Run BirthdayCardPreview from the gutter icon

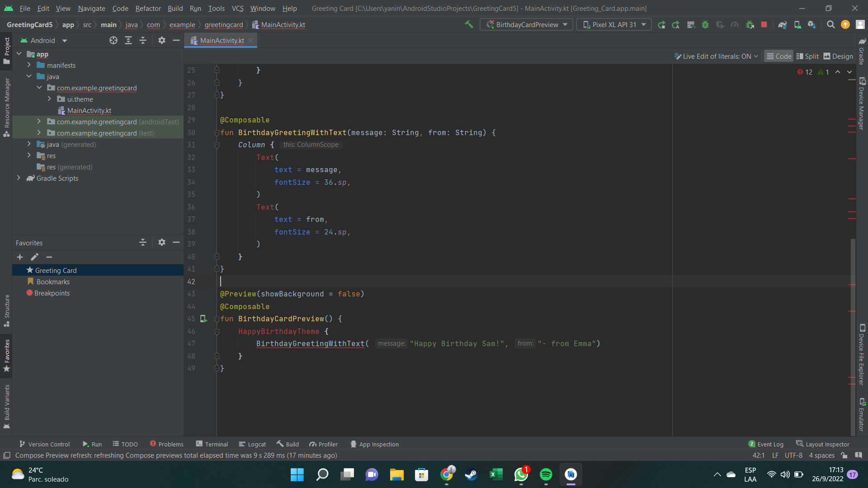tap(203, 319)
